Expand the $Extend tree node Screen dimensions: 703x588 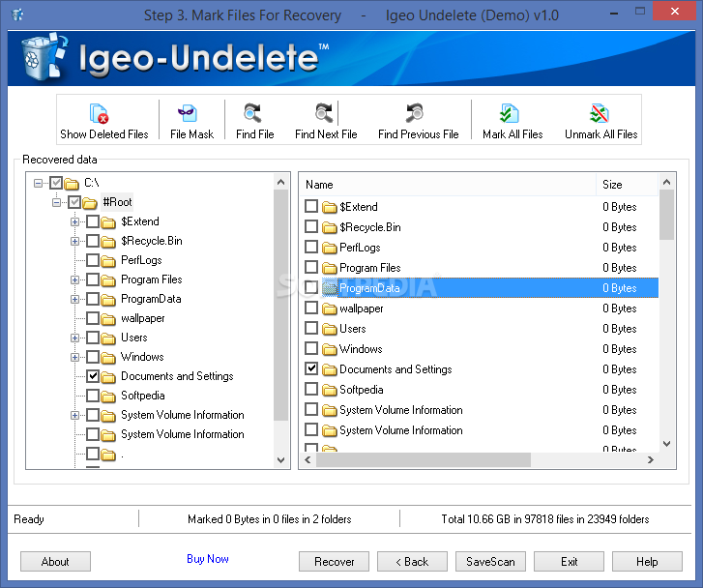[74, 222]
